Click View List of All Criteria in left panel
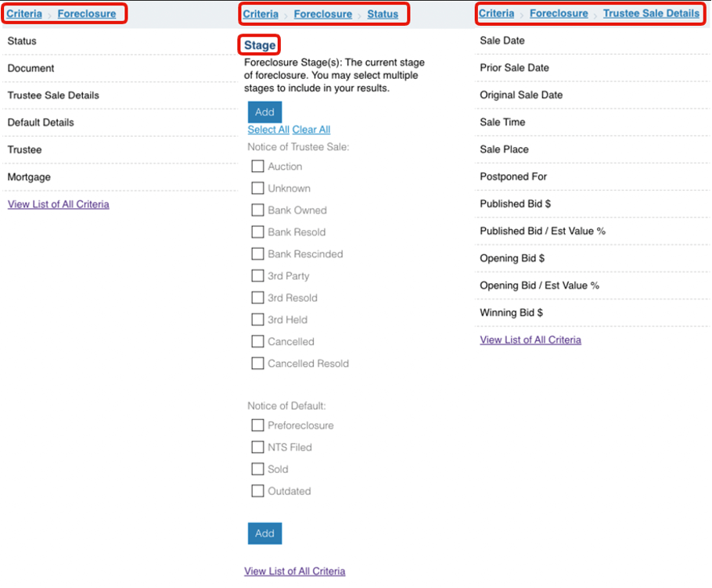712x588 pixels. pos(59,204)
